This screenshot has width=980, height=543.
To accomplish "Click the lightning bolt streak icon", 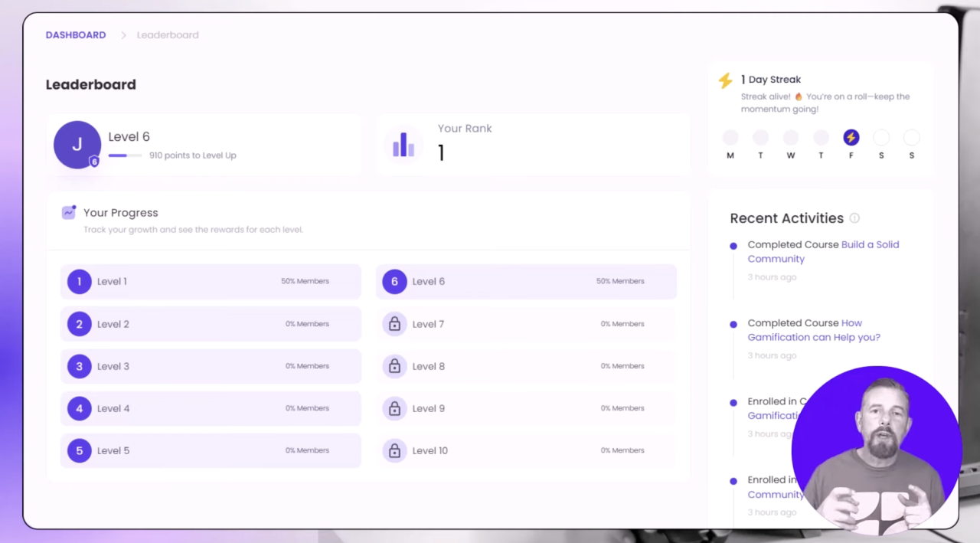I will (725, 80).
